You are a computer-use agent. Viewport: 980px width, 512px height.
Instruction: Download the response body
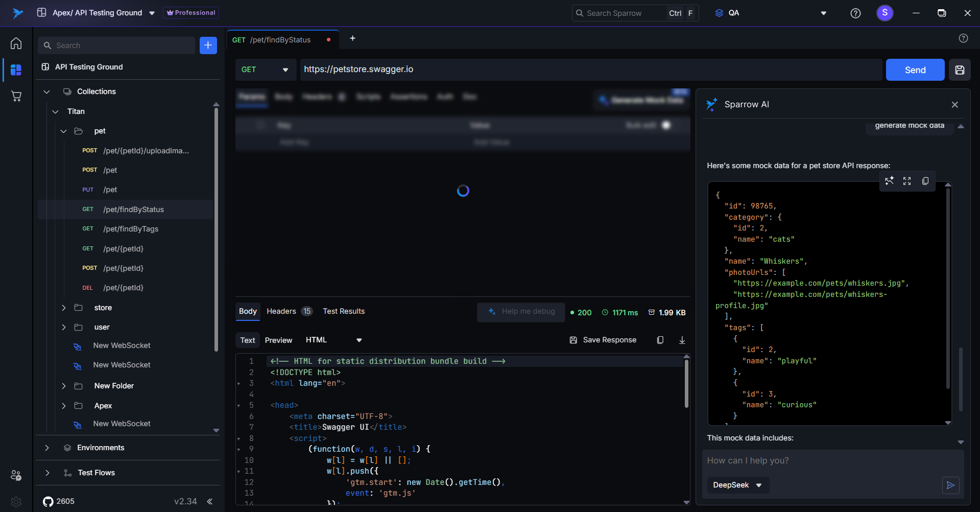coord(682,340)
